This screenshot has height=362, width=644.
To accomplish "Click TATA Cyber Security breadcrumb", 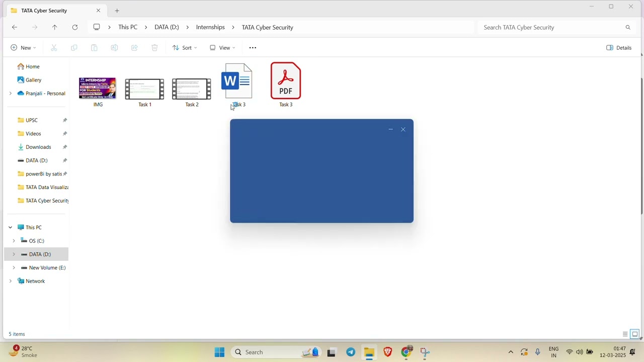I will (x=268, y=27).
